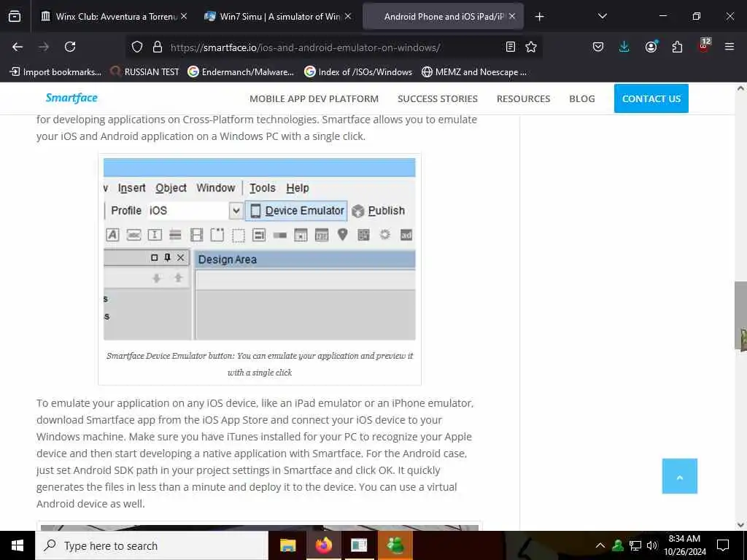The width and height of the screenshot is (747, 560).
Task: Open MOBILE APP DEV PLATFORM menu
Action: (314, 98)
